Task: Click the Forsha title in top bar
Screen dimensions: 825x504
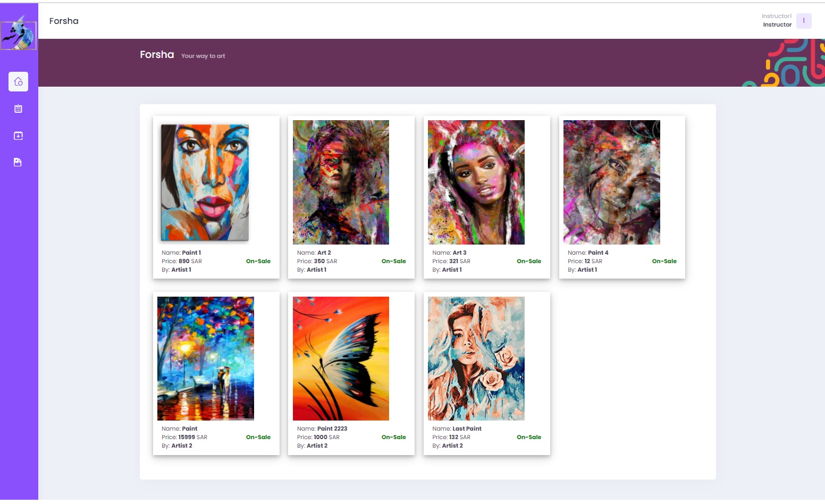Action: click(64, 21)
